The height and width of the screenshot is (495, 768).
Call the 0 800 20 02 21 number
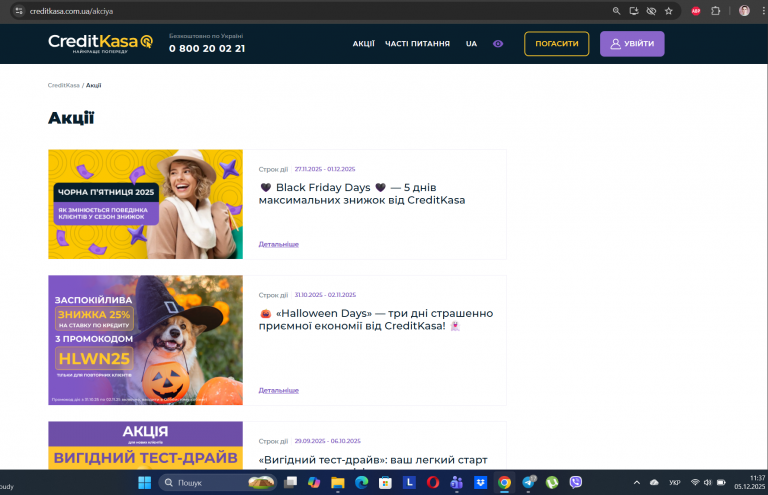(x=207, y=48)
